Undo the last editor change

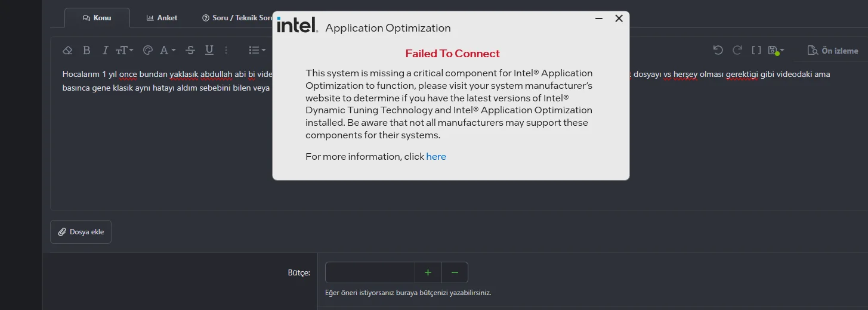(718, 50)
